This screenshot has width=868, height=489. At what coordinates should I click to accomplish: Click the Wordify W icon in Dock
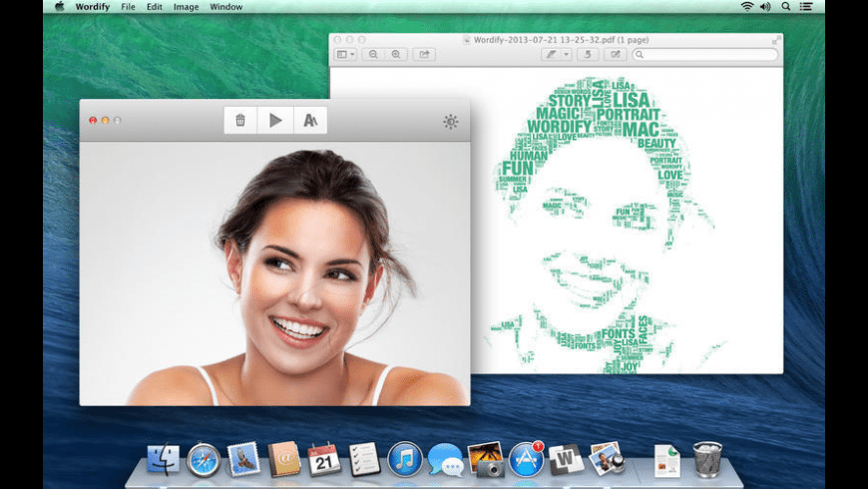(566, 459)
